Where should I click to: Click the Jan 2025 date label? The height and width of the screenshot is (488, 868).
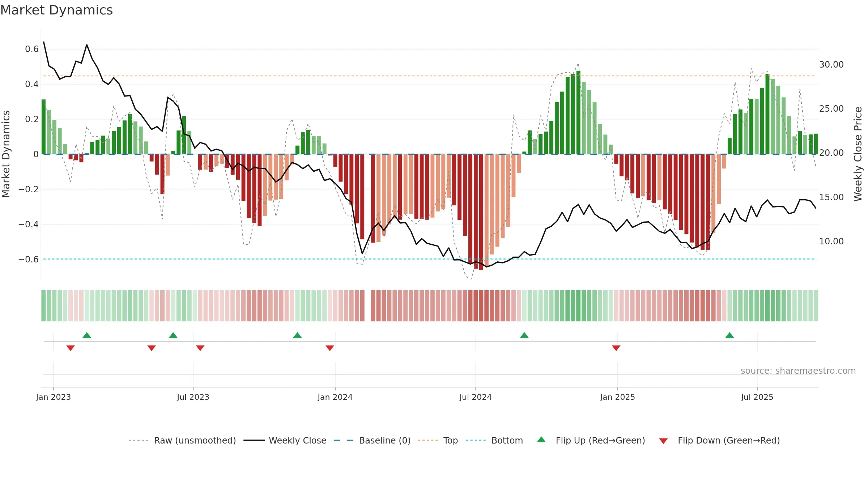click(x=618, y=397)
